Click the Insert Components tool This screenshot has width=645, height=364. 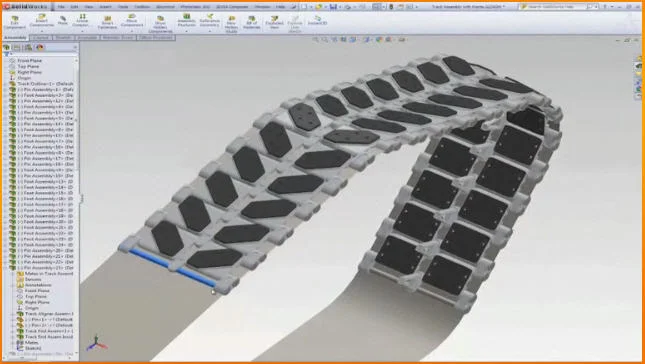(x=42, y=21)
